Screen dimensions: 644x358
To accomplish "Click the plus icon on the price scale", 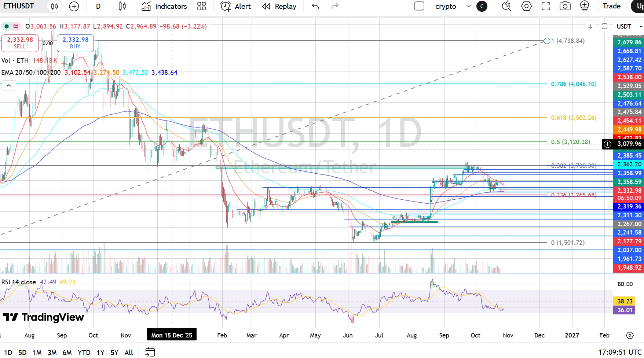I will pos(608,144).
